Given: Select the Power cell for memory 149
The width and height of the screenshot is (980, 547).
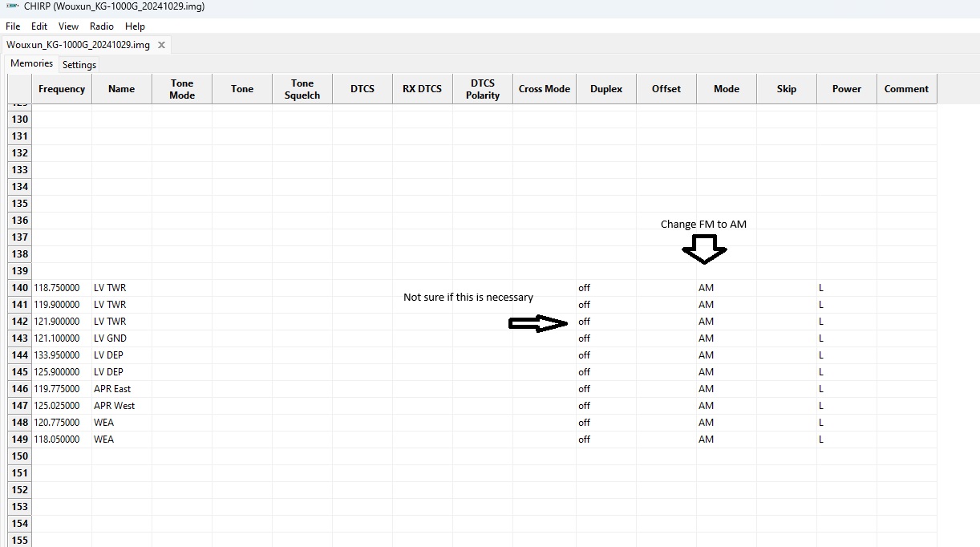Looking at the screenshot, I should pos(846,440).
